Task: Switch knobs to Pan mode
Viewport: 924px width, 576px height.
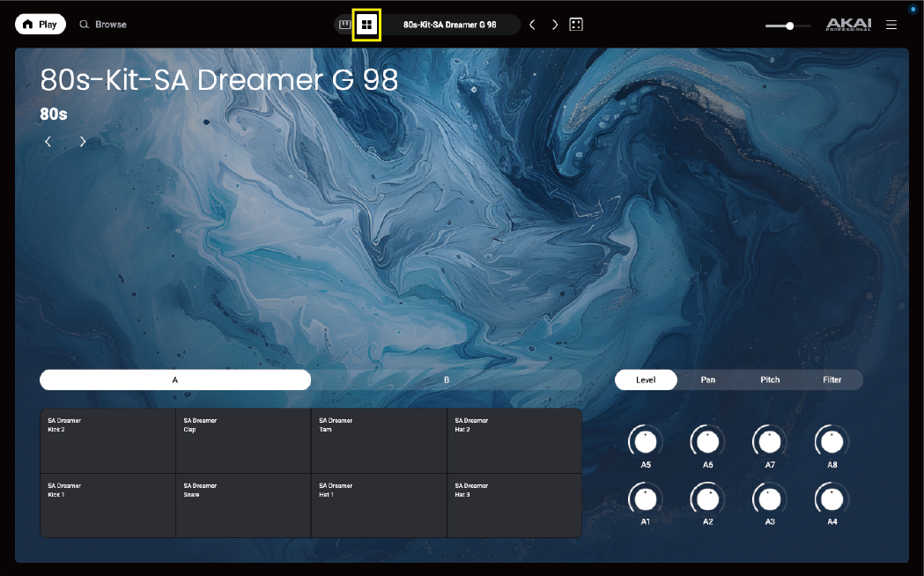Action: (707, 380)
